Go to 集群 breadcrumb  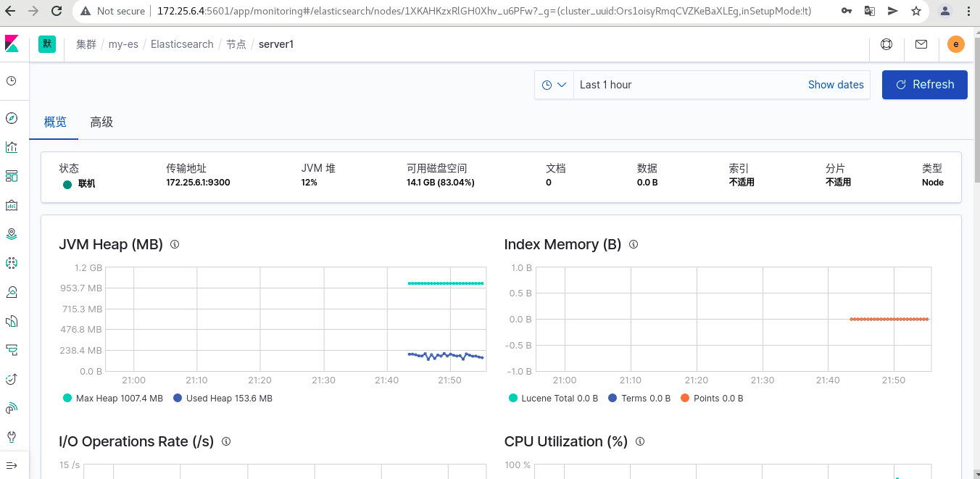(x=86, y=44)
